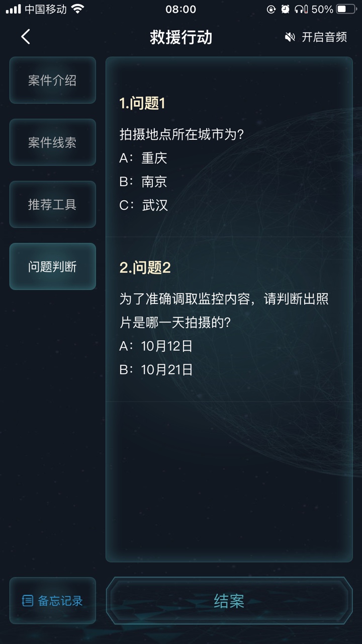Tap the Wi-Fi icon in status bar
362x644 pixels.
(x=77, y=9)
